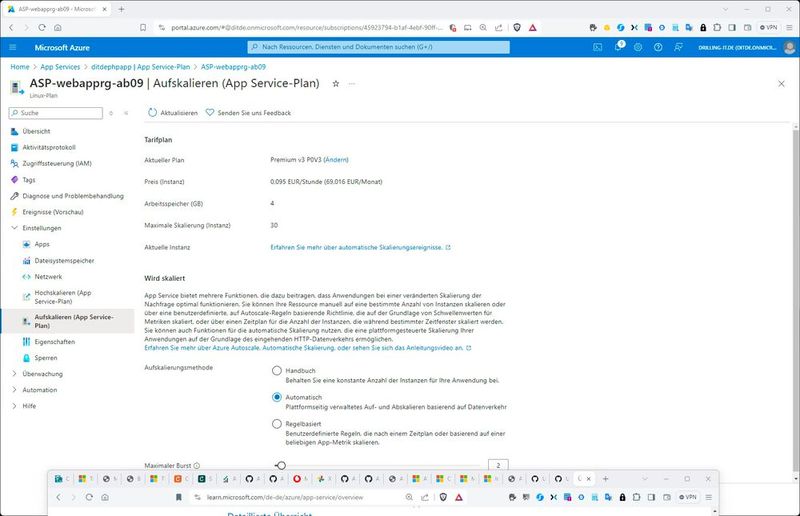
Task: Focus the Azure global search box
Action: pos(379,47)
